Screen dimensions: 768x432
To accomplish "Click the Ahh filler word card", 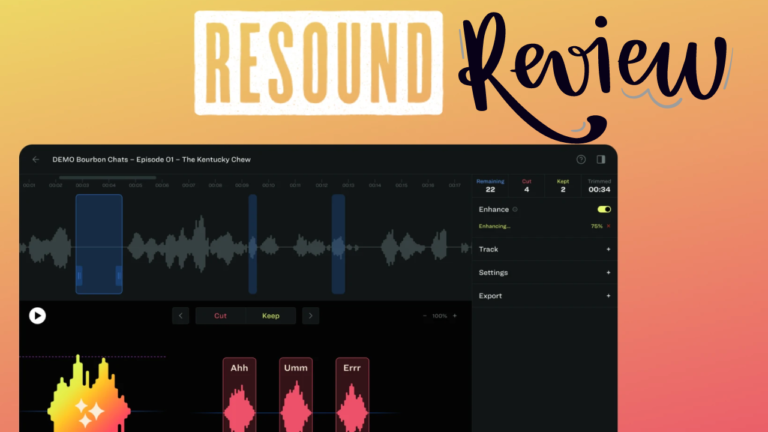I will pyautogui.click(x=240, y=395).
